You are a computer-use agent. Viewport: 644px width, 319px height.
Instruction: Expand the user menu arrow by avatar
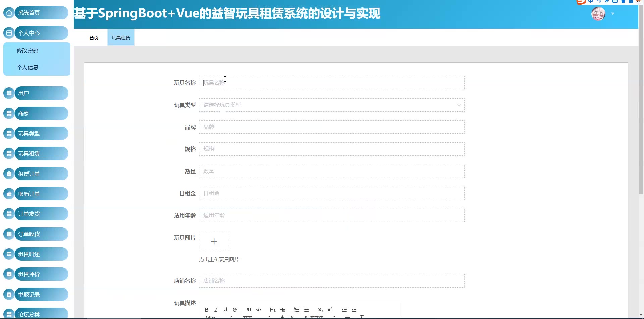pyautogui.click(x=613, y=14)
